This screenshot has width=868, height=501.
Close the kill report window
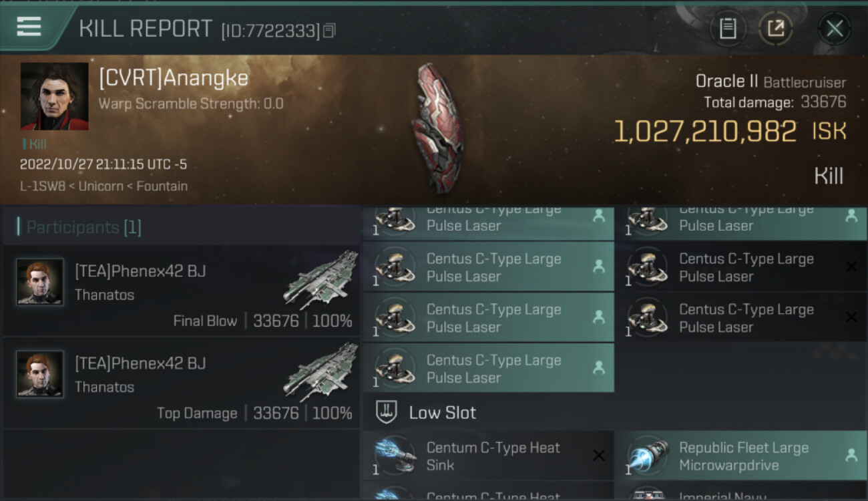tap(834, 29)
